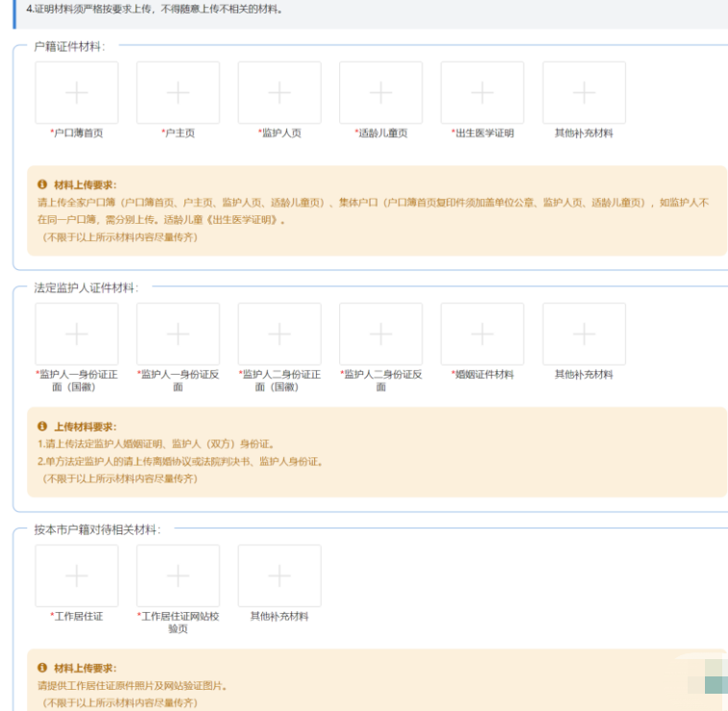Image resolution: width=728 pixels, height=711 pixels.
Task: Click info icon beside 户籍 材料上传要求
Action: (x=42, y=184)
